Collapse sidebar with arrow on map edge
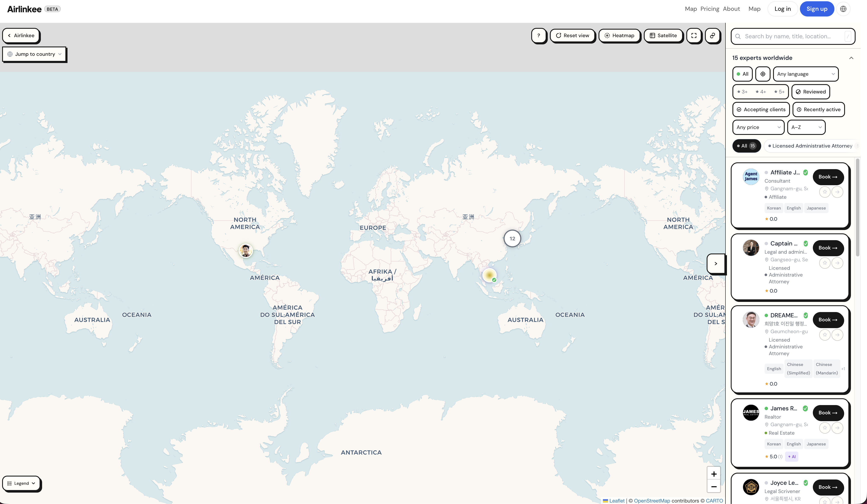Viewport: 867px width, 504px height. (x=716, y=264)
